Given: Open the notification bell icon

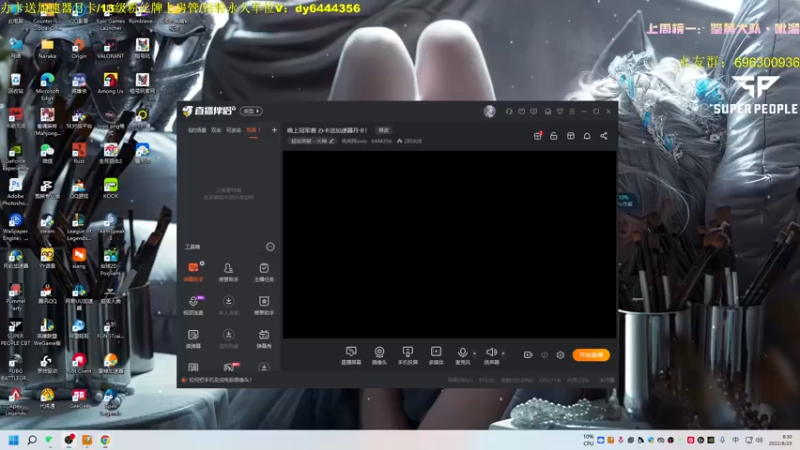Looking at the screenshot, I should pos(587,136).
